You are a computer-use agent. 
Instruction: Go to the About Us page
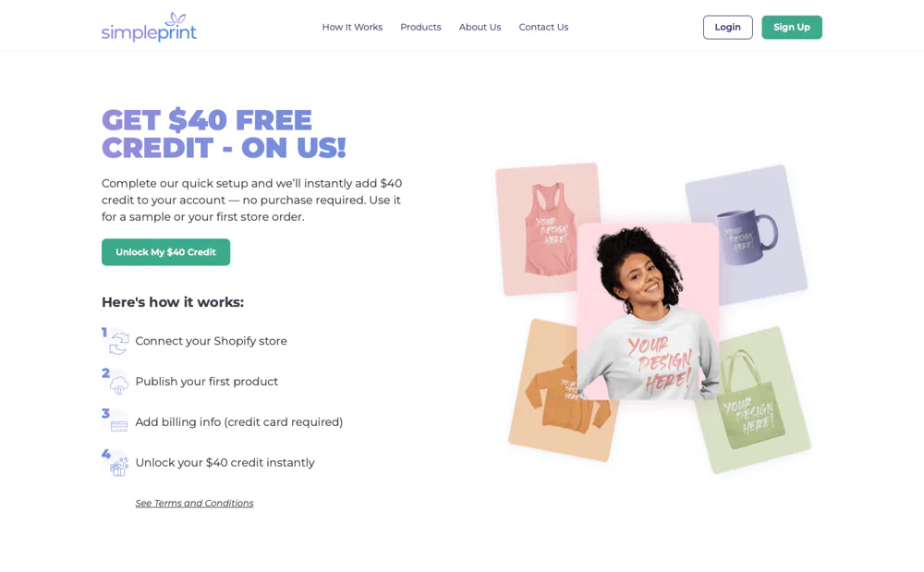(480, 27)
